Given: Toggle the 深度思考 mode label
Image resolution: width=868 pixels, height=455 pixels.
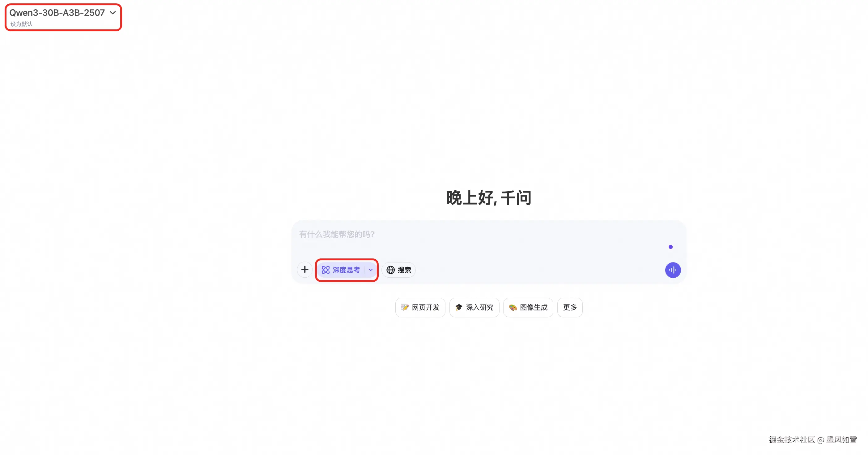Looking at the screenshot, I should click(347, 270).
